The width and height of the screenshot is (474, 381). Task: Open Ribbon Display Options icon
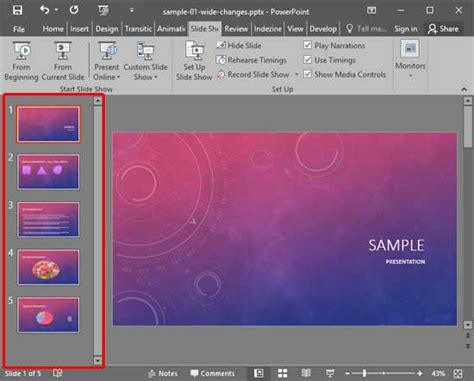pyautogui.click(x=371, y=10)
